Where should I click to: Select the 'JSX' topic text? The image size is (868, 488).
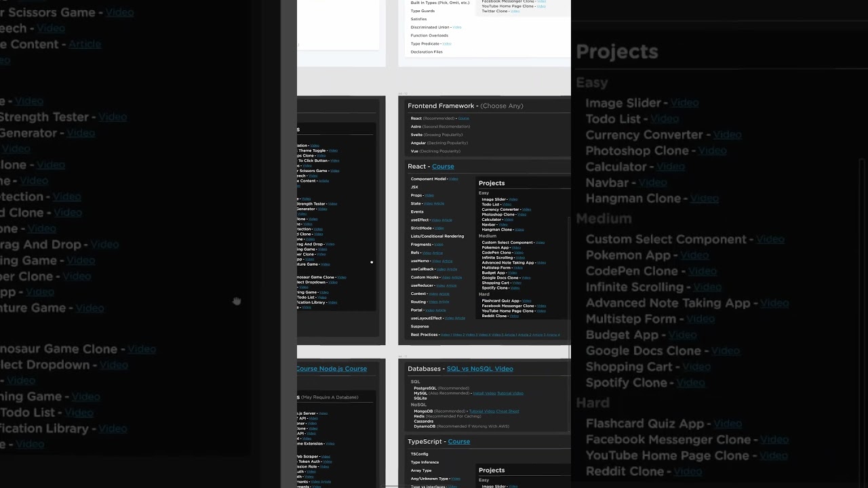tap(414, 187)
